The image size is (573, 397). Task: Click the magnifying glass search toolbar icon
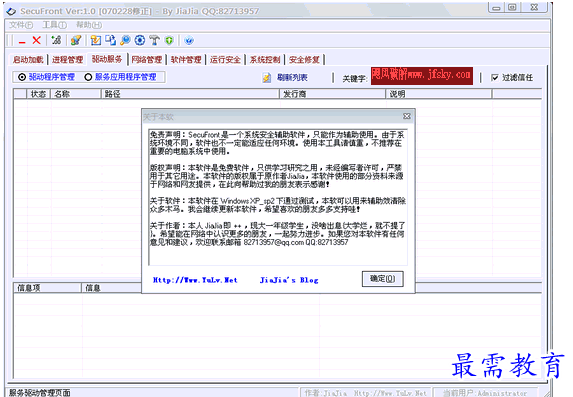coord(125,40)
